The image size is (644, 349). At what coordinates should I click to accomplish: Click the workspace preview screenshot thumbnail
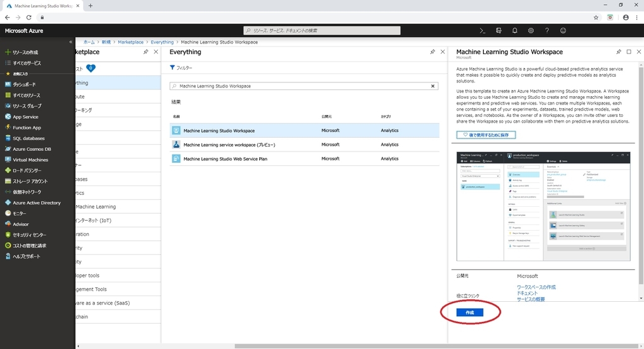click(x=543, y=206)
